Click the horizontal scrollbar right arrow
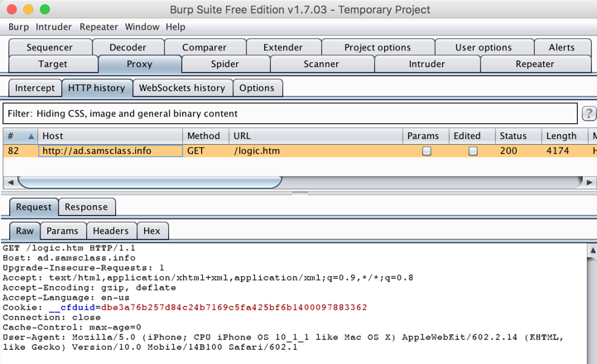Viewport: 597px width, 364px height. coord(590,182)
